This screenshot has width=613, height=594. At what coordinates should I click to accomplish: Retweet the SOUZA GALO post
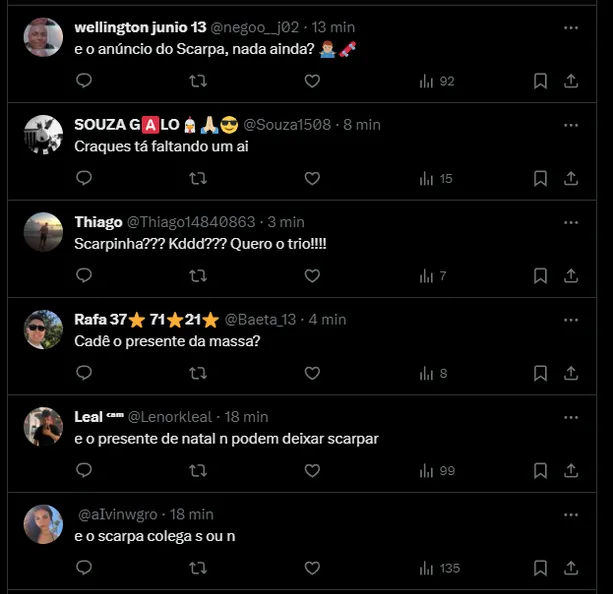[x=198, y=179]
